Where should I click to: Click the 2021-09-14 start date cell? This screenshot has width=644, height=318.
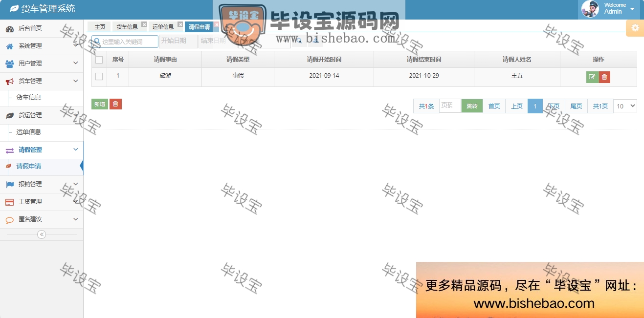pyautogui.click(x=324, y=76)
